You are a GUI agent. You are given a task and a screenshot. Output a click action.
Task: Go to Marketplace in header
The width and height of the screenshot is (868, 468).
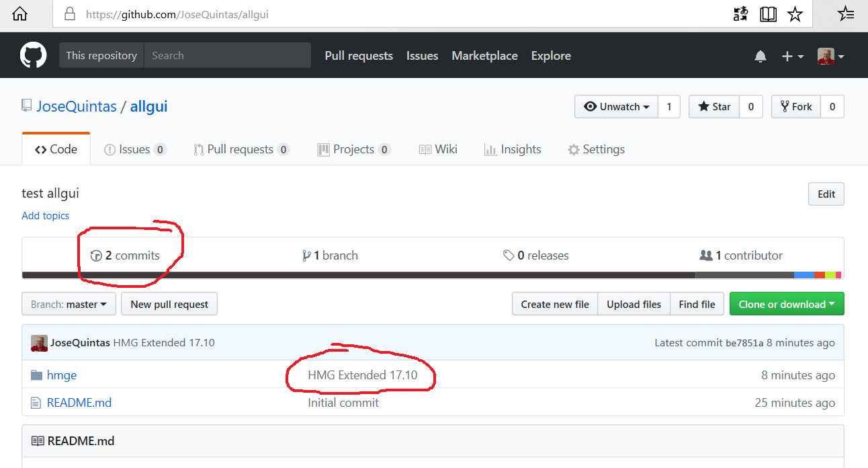click(x=484, y=56)
